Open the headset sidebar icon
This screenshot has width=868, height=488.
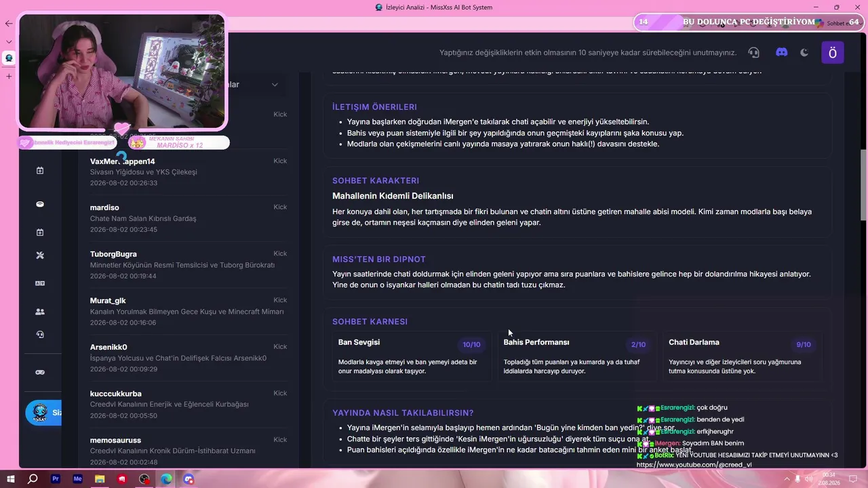(40, 334)
